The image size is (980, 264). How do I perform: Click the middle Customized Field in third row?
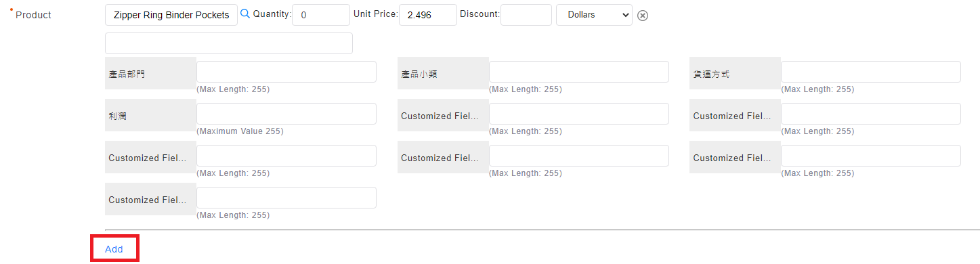(x=579, y=156)
